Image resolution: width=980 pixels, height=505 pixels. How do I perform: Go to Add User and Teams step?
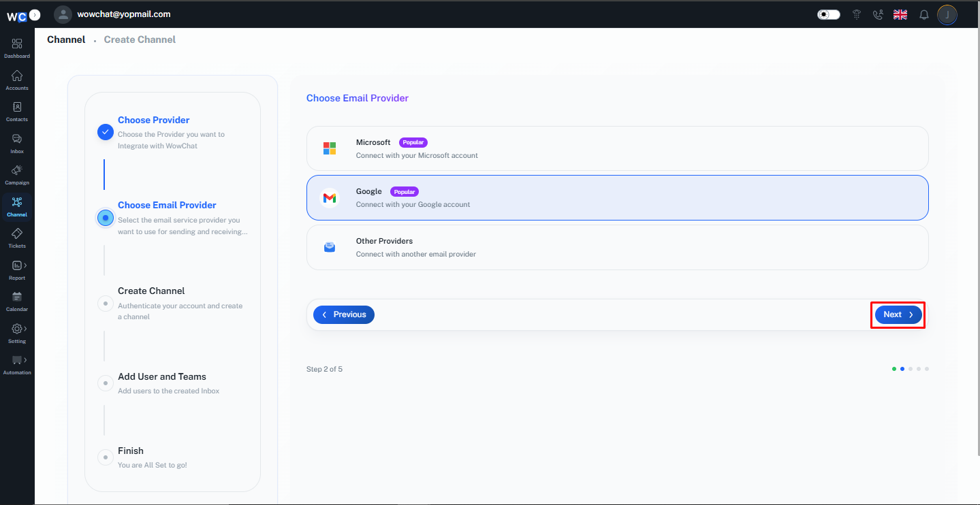click(x=162, y=376)
